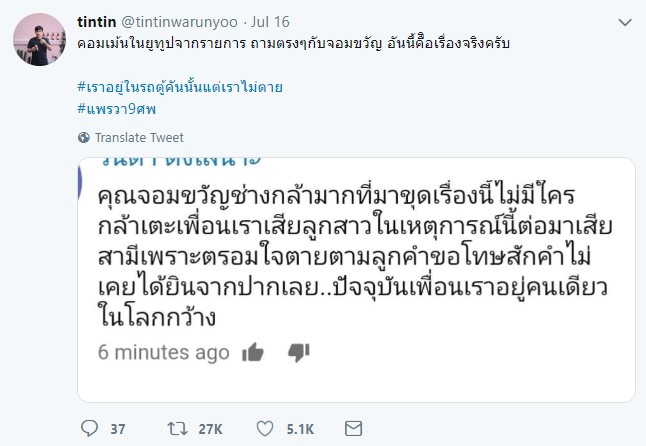Open the display name tintin
This screenshot has width=646, height=446.
coord(96,19)
